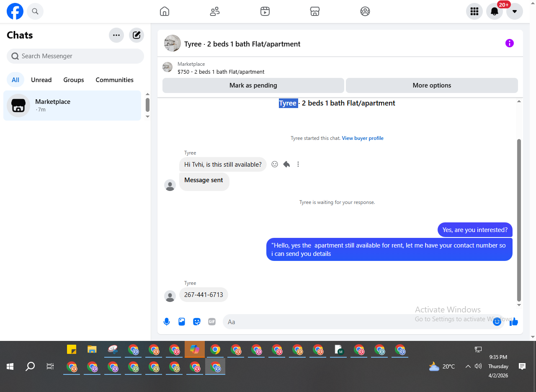Open the volume speaker tray icon
The height and width of the screenshot is (392, 536).
point(478,366)
